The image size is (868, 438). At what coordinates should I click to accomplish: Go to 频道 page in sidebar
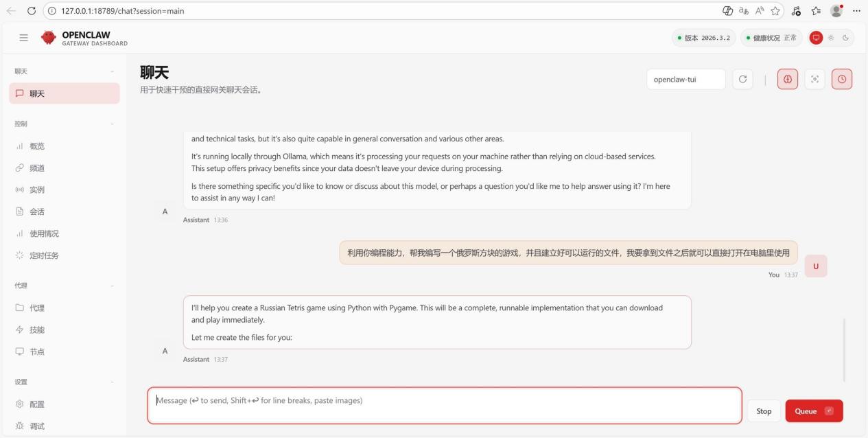click(x=37, y=168)
